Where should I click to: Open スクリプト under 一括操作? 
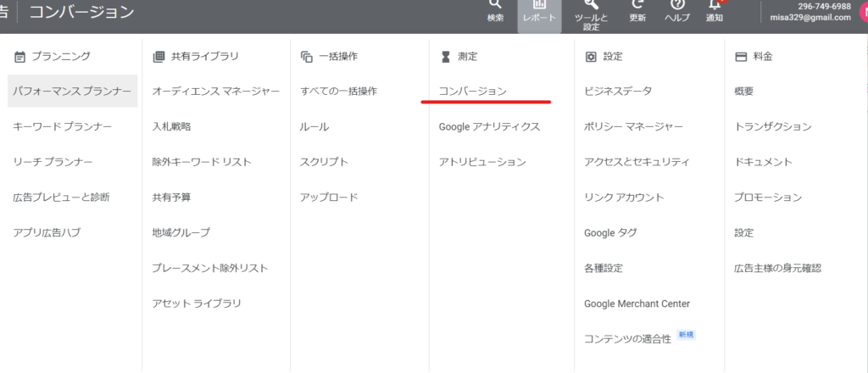pyautogui.click(x=324, y=162)
